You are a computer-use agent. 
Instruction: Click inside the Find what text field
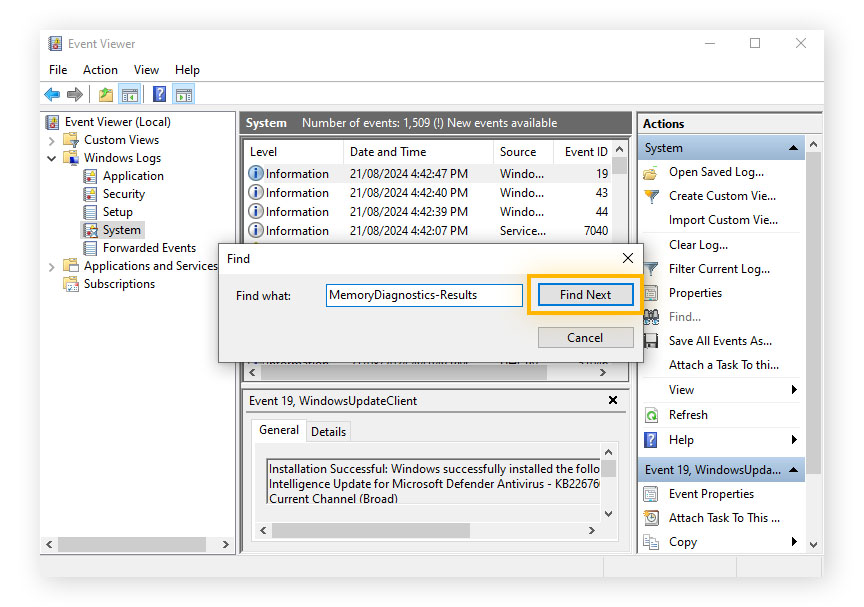pos(424,294)
